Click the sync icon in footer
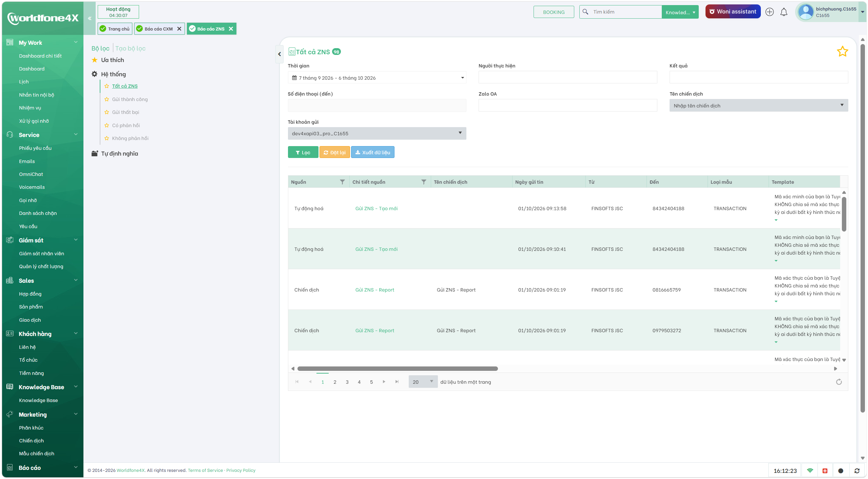This screenshot has height=479, width=868. pos(857,471)
